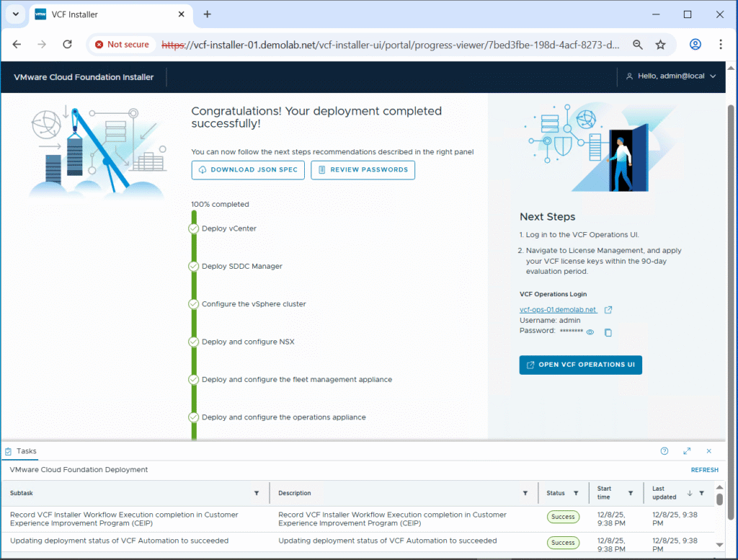Click the Open VCF Operations UI button
738x560 pixels.
[580, 365]
